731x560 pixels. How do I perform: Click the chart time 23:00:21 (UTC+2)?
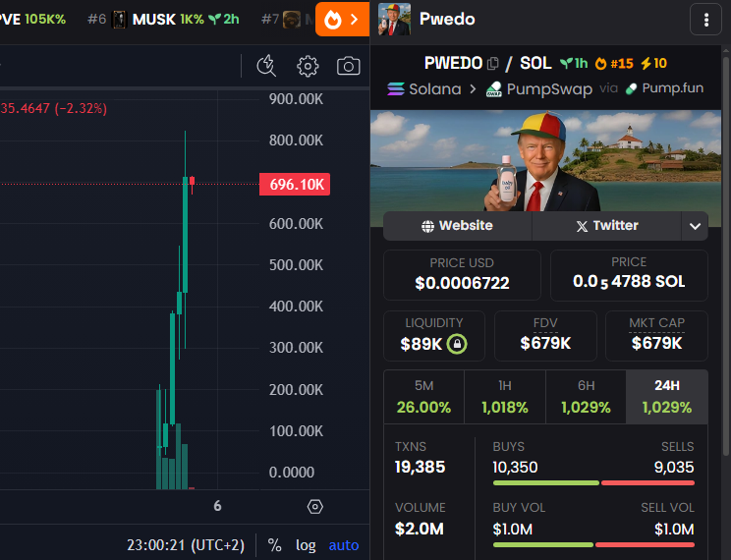(x=186, y=545)
